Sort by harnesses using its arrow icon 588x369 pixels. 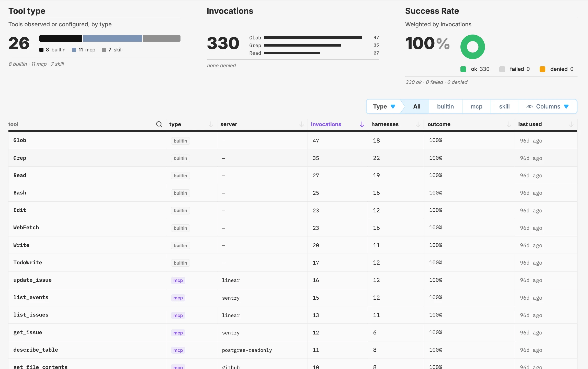point(418,124)
